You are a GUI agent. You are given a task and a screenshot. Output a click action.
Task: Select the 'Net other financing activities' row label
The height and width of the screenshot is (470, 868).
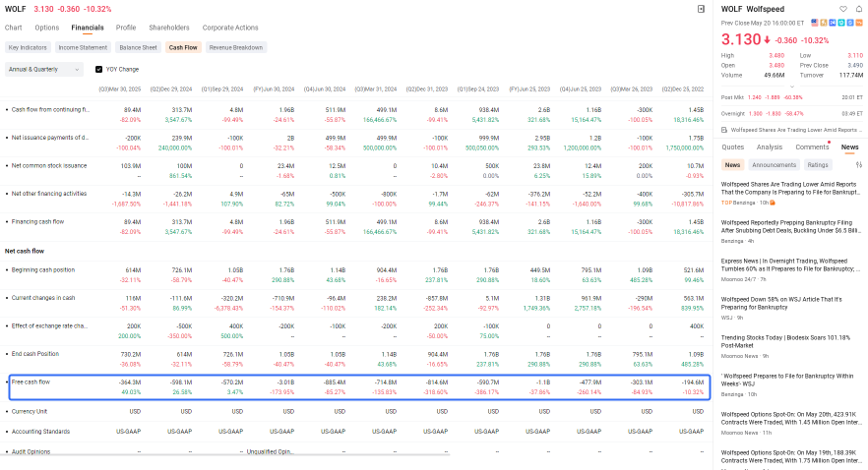click(x=49, y=194)
